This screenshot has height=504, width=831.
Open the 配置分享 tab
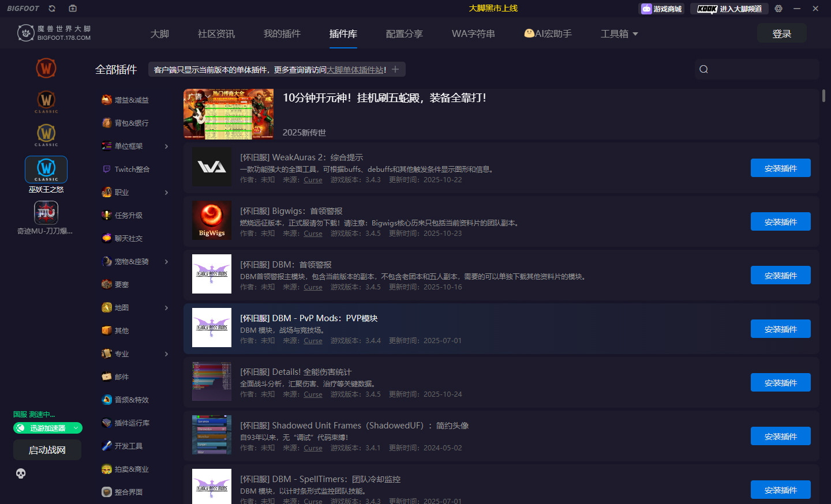(405, 34)
